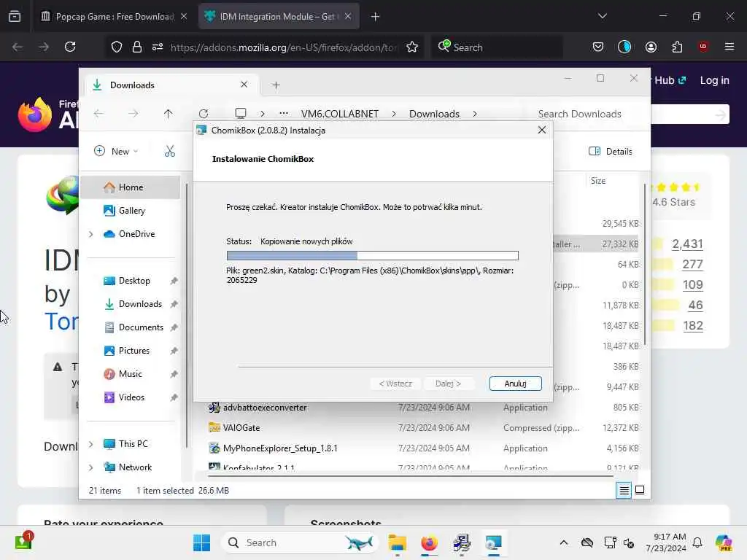Open pinned Desktop folder in sidebar

[x=134, y=281]
